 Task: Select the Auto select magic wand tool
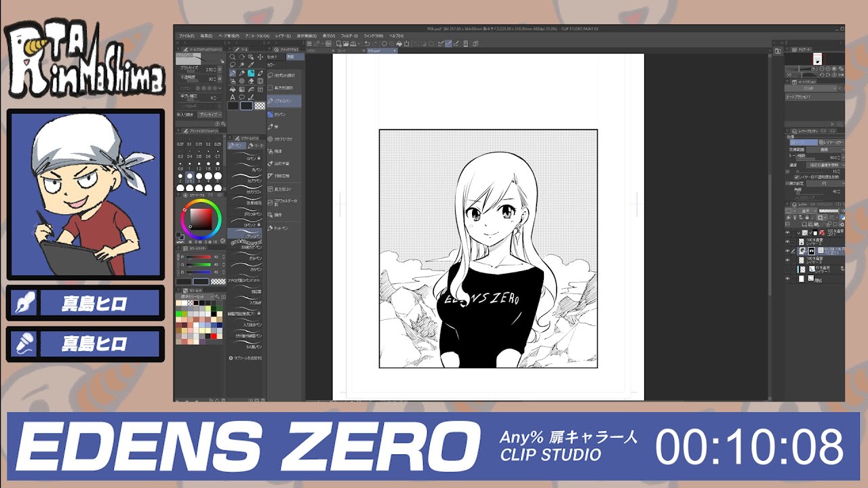click(241, 65)
